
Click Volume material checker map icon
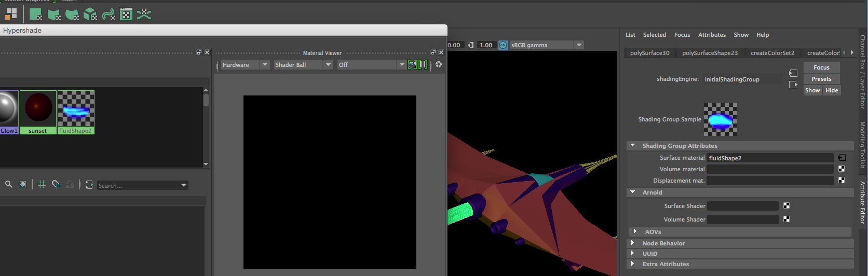tap(842, 169)
